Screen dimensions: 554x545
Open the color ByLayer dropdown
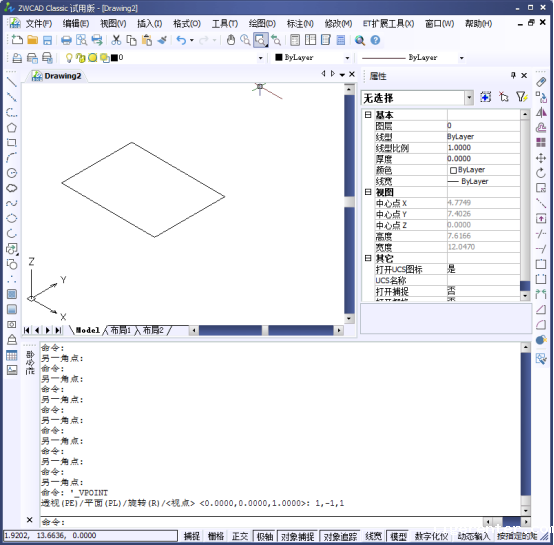click(347, 58)
